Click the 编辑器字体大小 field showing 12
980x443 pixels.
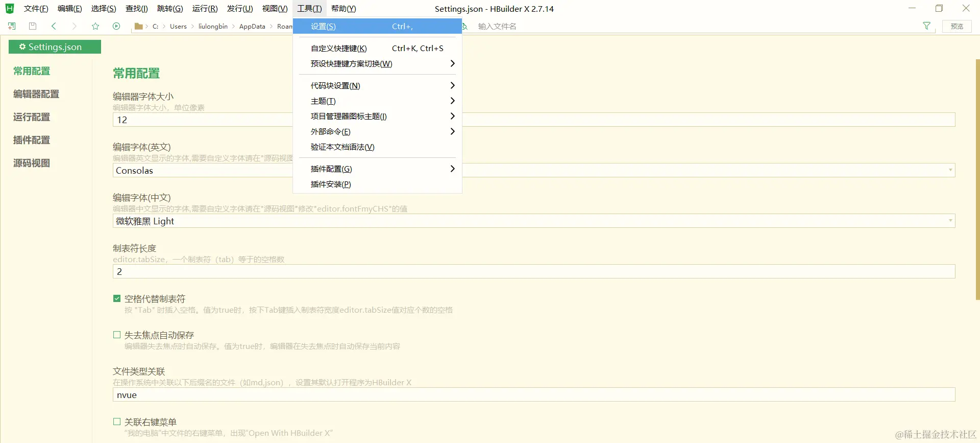coord(534,120)
